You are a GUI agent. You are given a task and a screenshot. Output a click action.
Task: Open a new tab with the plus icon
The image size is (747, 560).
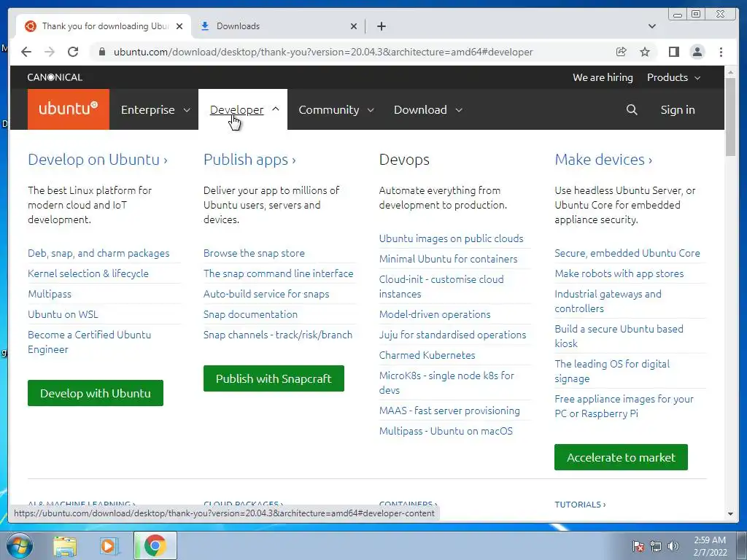382,26
